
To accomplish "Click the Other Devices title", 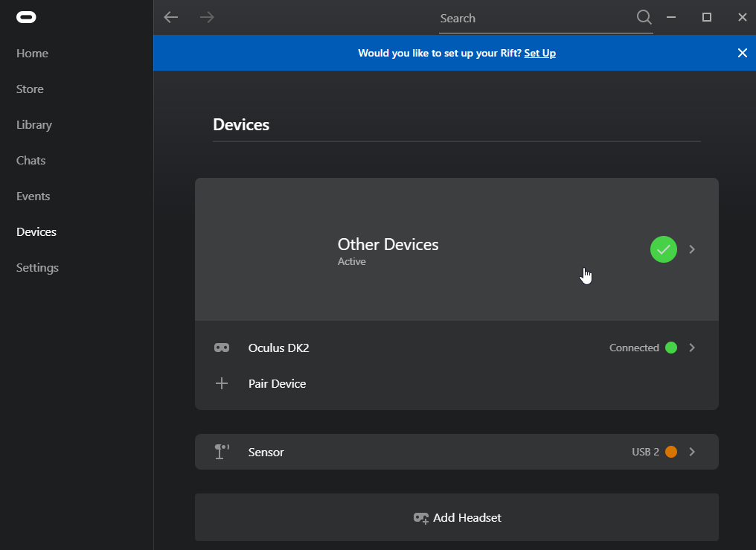I will pos(388,244).
